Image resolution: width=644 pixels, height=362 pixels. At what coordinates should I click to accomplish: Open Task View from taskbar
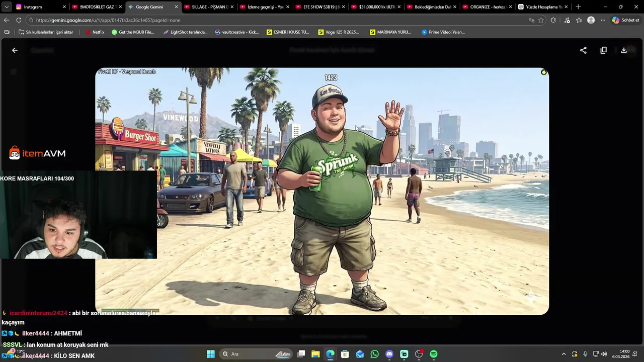[301, 354]
